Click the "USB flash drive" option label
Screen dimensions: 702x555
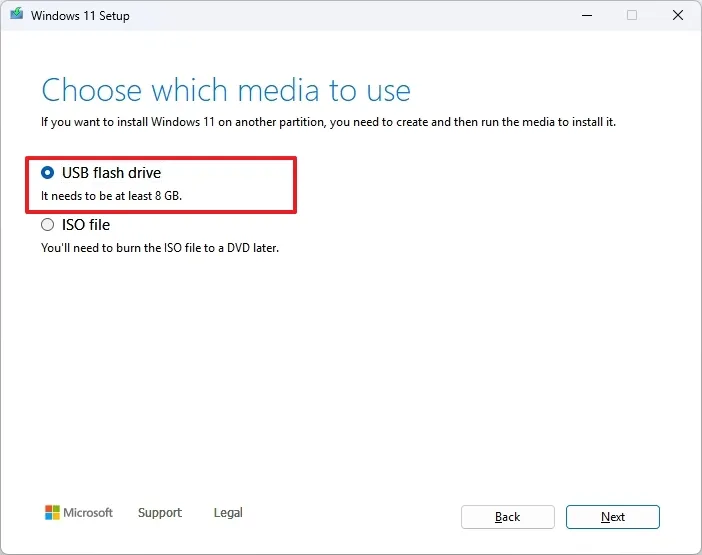pos(111,173)
